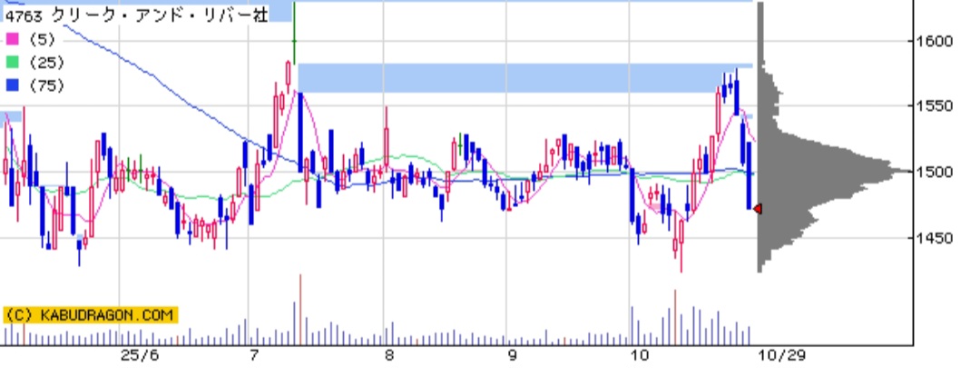The height and width of the screenshot is (368, 980).
Task: Open the KABUDRAGON.COM copyright label
Action: pyautogui.click(x=91, y=315)
